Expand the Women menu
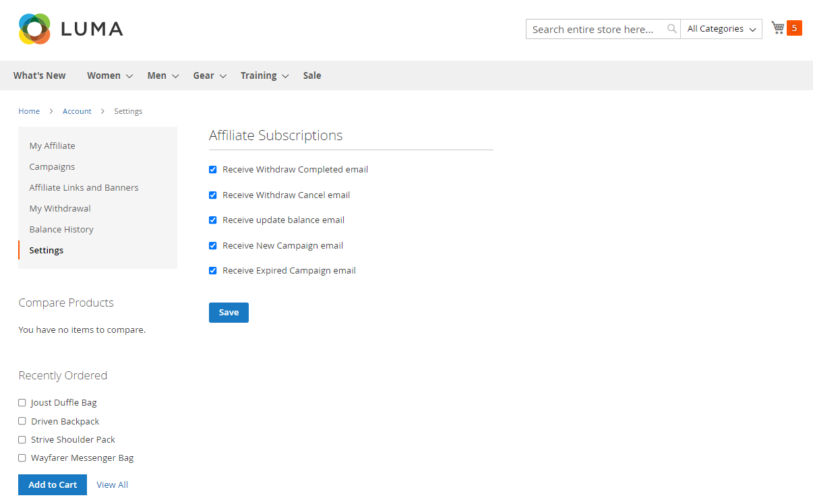The width and height of the screenshot is (813, 504). pyautogui.click(x=109, y=75)
